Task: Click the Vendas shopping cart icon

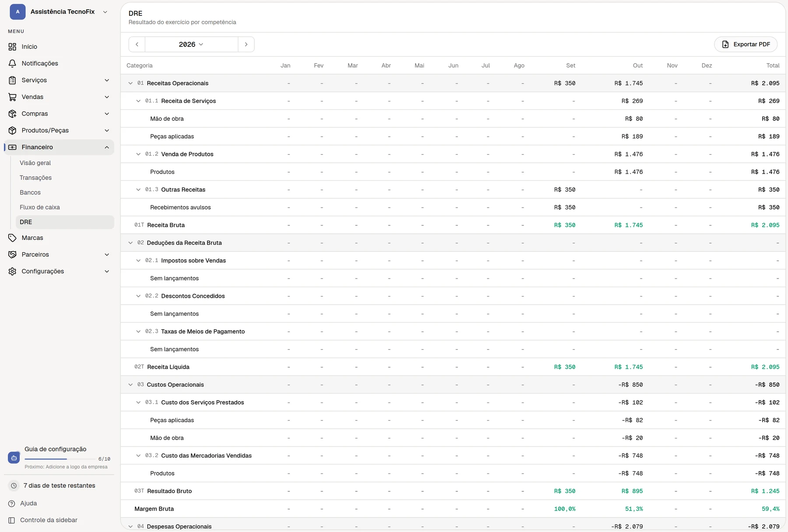Action: (12, 97)
